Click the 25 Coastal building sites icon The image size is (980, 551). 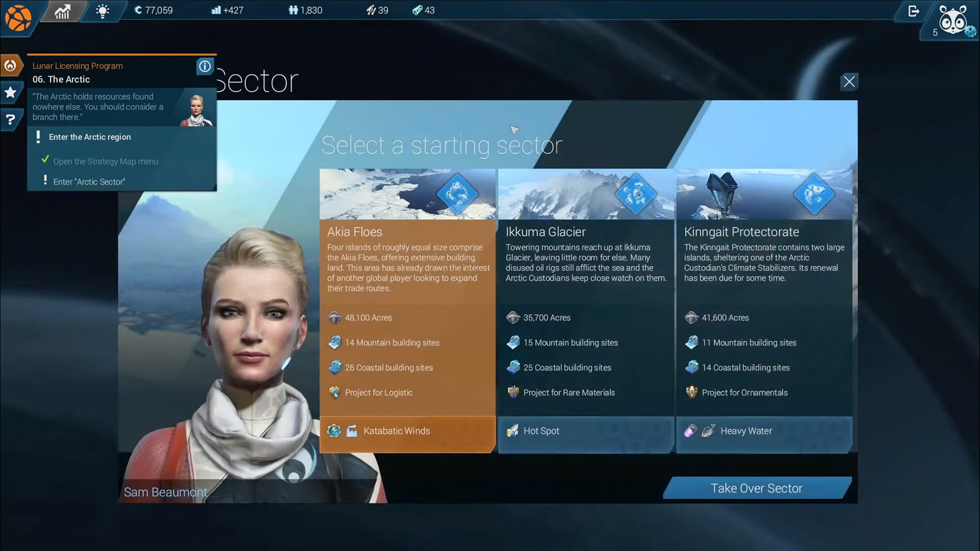pyautogui.click(x=513, y=367)
